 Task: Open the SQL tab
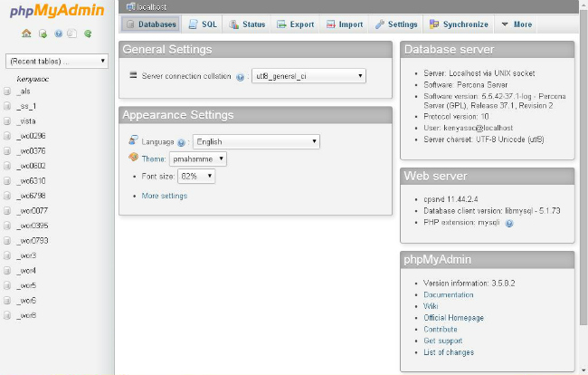tap(203, 24)
